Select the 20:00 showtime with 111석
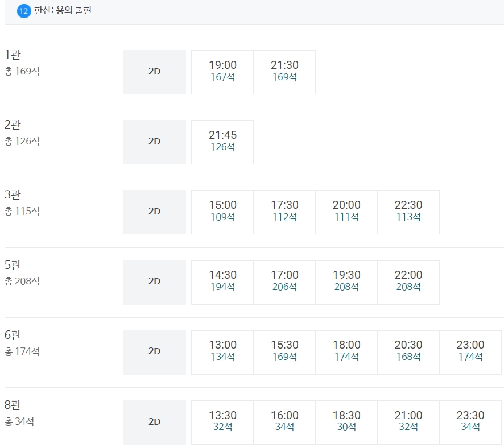The image size is (504, 447). click(x=346, y=212)
